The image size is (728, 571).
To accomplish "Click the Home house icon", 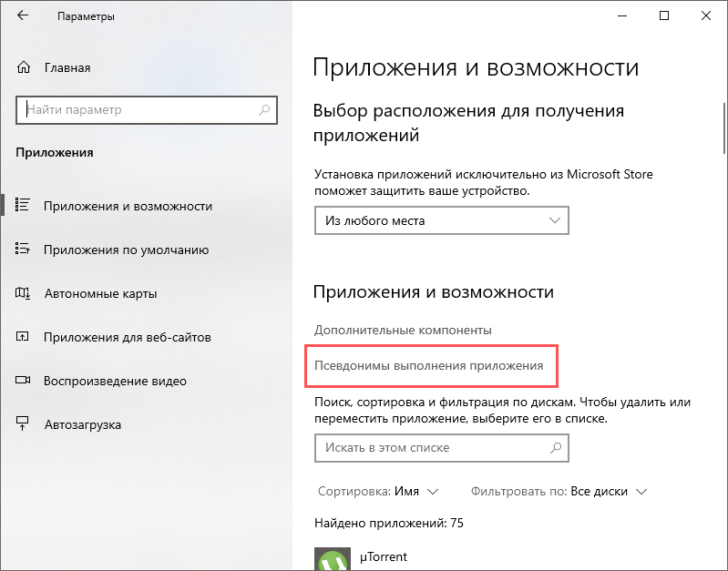I will (x=23, y=67).
